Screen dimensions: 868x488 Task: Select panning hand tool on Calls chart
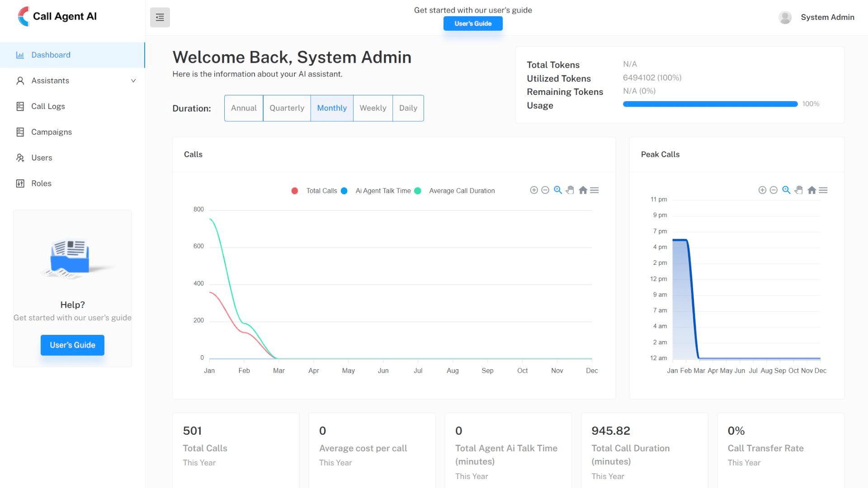click(570, 190)
